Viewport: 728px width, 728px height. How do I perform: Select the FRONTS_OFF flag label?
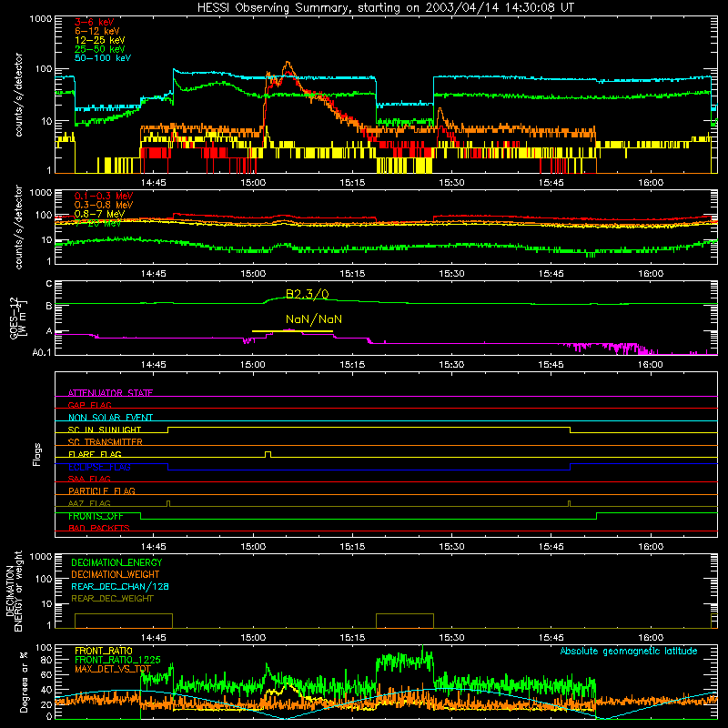click(x=96, y=516)
